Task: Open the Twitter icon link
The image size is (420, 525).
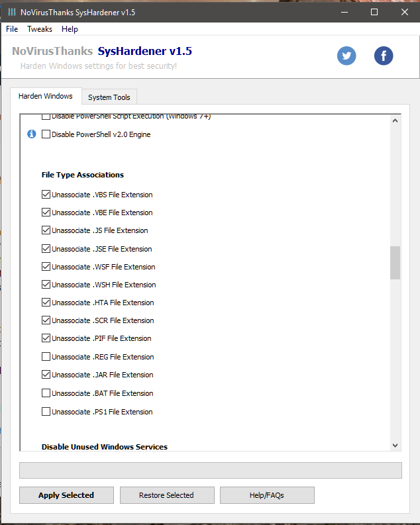Action: coord(346,56)
